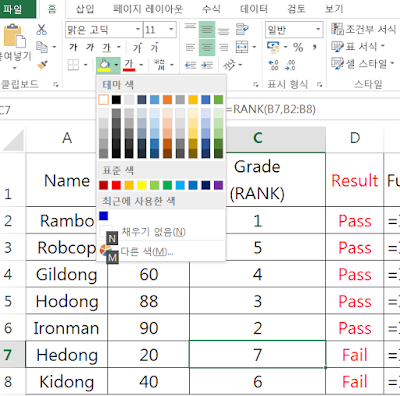Expand the Underline dropdown arrow
Image resolution: width=400 pixels, height=396 pixels.
(119, 47)
